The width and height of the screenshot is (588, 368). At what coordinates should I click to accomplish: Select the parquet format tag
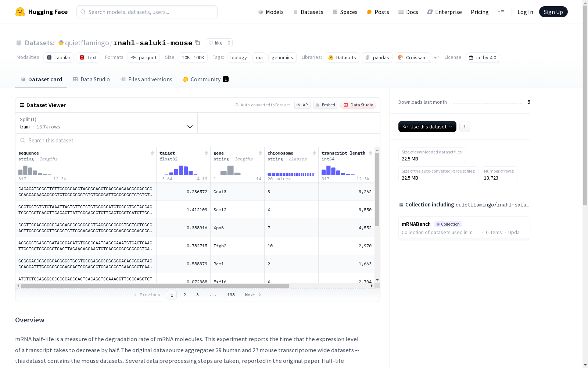pyautogui.click(x=144, y=57)
